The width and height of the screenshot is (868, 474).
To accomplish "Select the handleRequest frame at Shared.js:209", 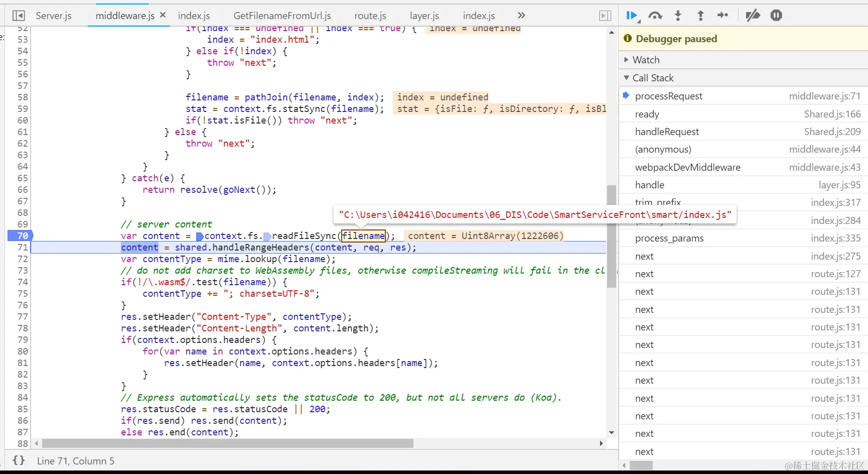I will tap(743, 132).
